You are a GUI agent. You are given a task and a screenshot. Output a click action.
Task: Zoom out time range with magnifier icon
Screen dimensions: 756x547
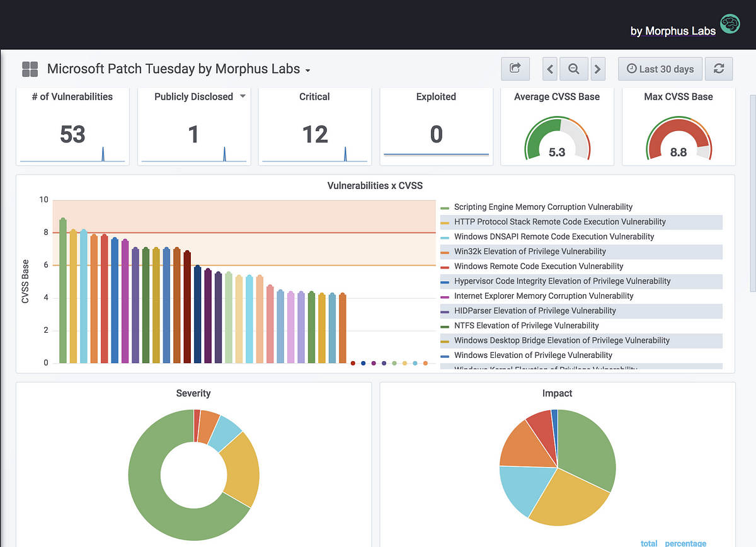[573, 69]
